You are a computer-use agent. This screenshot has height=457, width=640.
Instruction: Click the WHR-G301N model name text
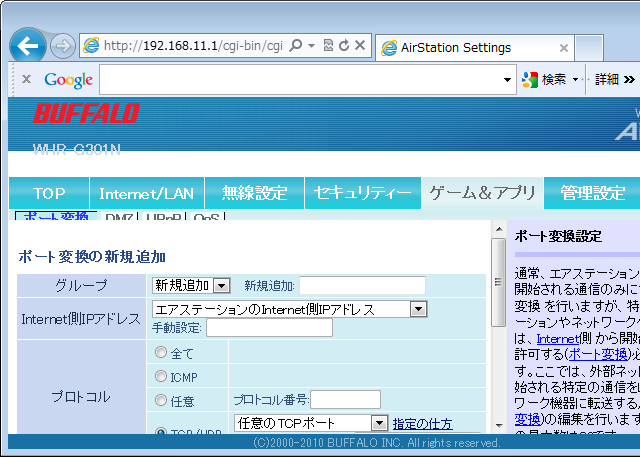click(x=77, y=150)
